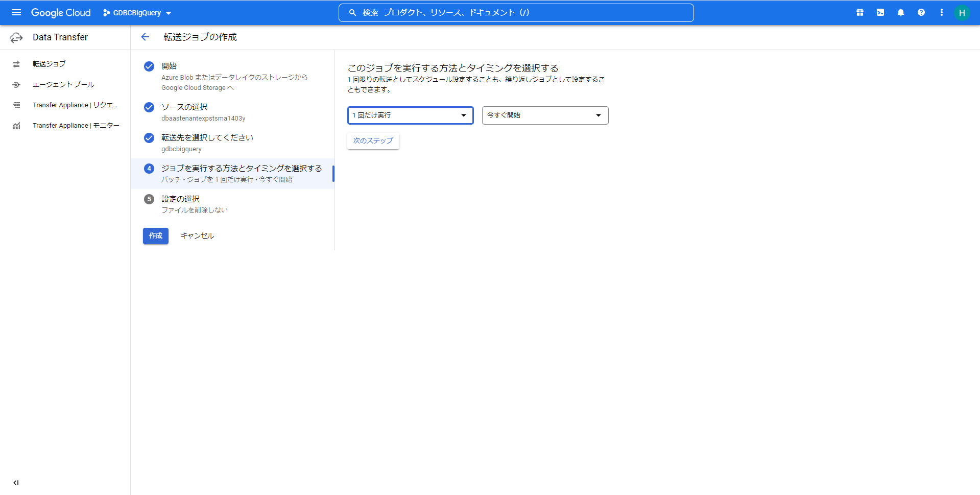The width and height of the screenshot is (980, 495).
Task: Open Cloud Shell terminal icon
Action: pyautogui.click(x=880, y=12)
